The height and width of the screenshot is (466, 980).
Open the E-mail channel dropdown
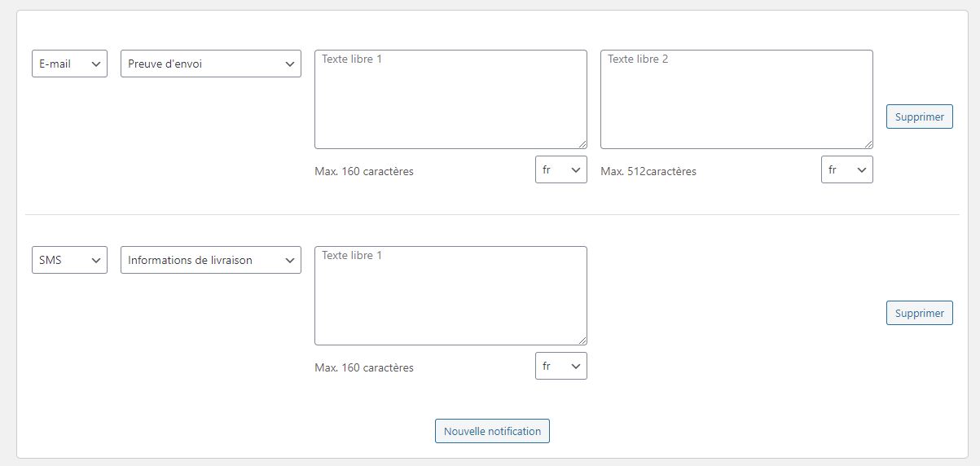tap(69, 64)
